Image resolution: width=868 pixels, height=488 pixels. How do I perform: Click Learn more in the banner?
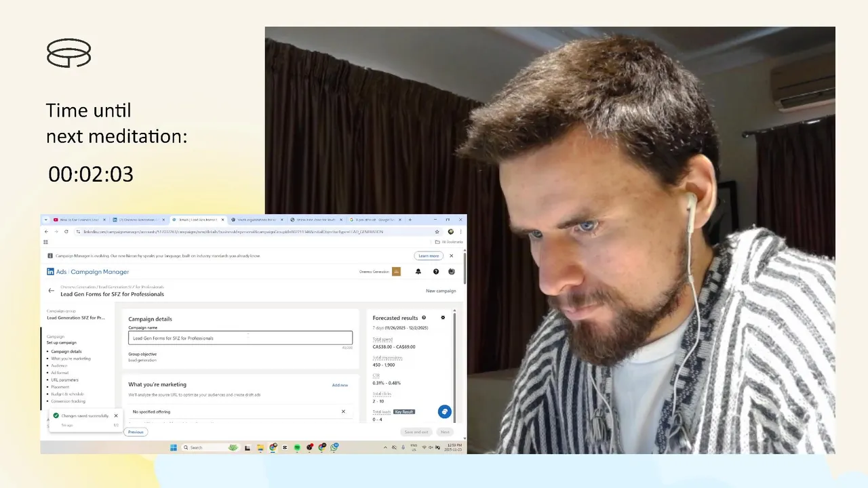coord(429,256)
